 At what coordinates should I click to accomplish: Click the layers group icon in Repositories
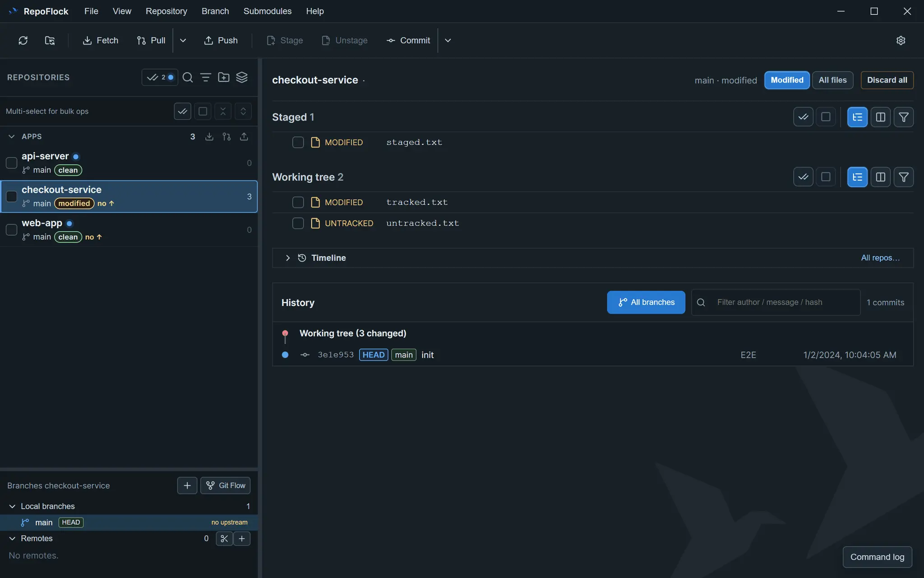pyautogui.click(x=242, y=77)
